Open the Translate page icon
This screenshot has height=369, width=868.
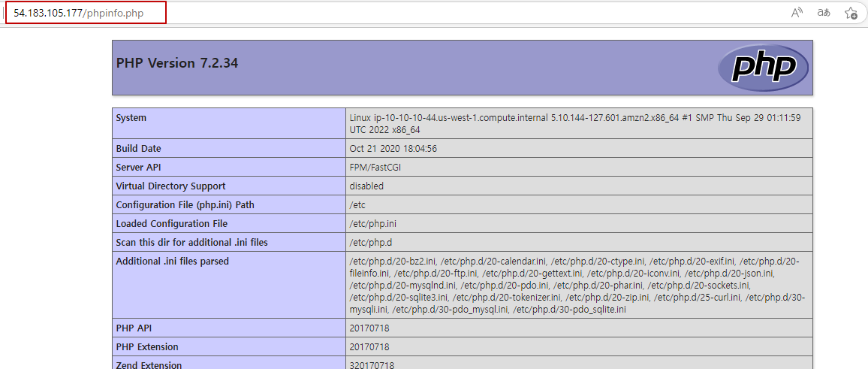pos(824,13)
